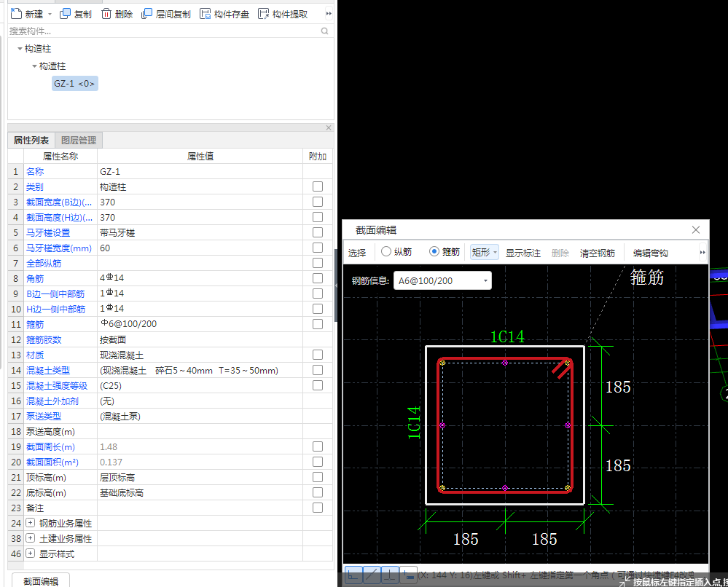Image resolution: width=728 pixels, height=587 pixels.
Task: Select the 箍筋 radio button
Action: (434, 251)
